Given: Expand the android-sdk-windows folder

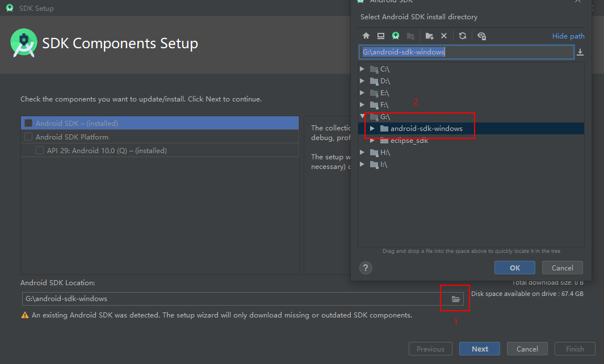Looking at the screenshot, I should point(372,129).
